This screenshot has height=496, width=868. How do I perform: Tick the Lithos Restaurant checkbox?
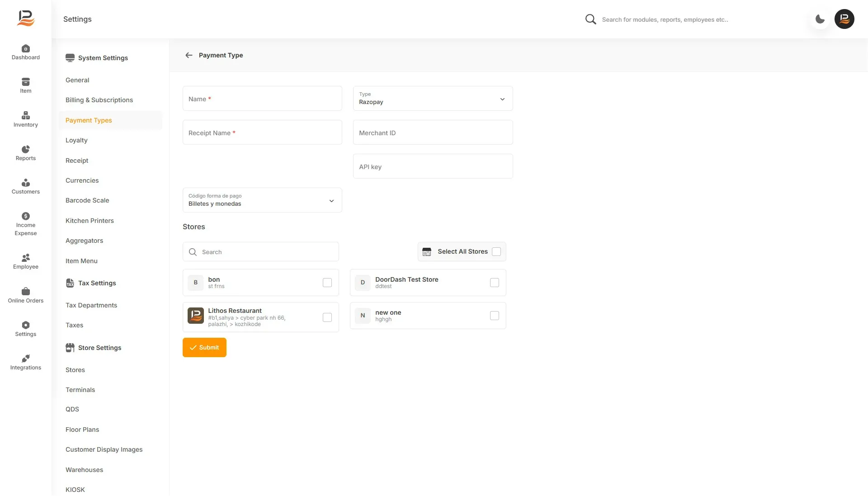[327, 317]
